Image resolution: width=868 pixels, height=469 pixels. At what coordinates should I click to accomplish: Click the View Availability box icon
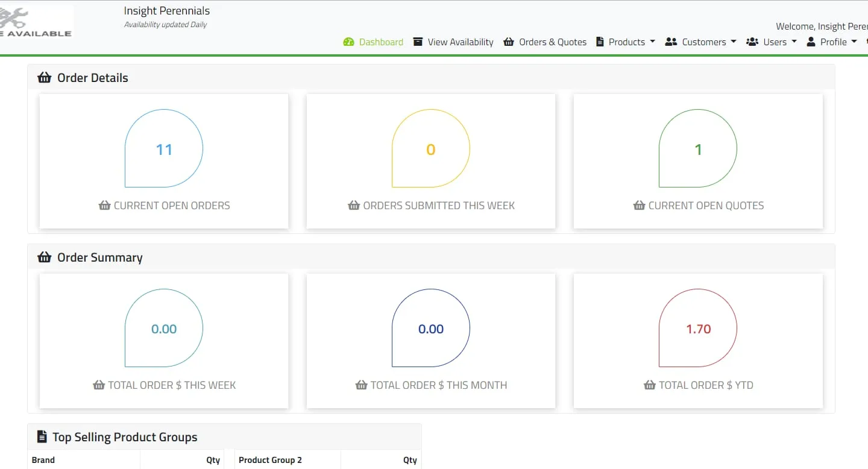418,42
